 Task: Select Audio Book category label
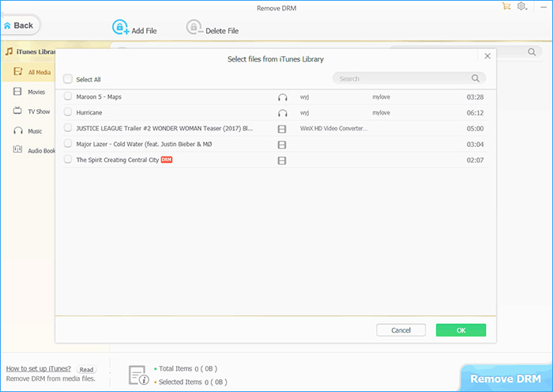(42, 151)
